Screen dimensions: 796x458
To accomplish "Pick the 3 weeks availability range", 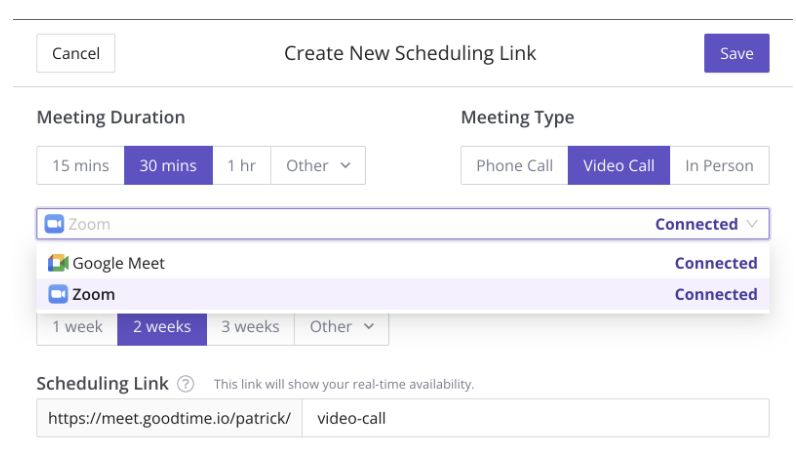I will [x=250, y=327].
